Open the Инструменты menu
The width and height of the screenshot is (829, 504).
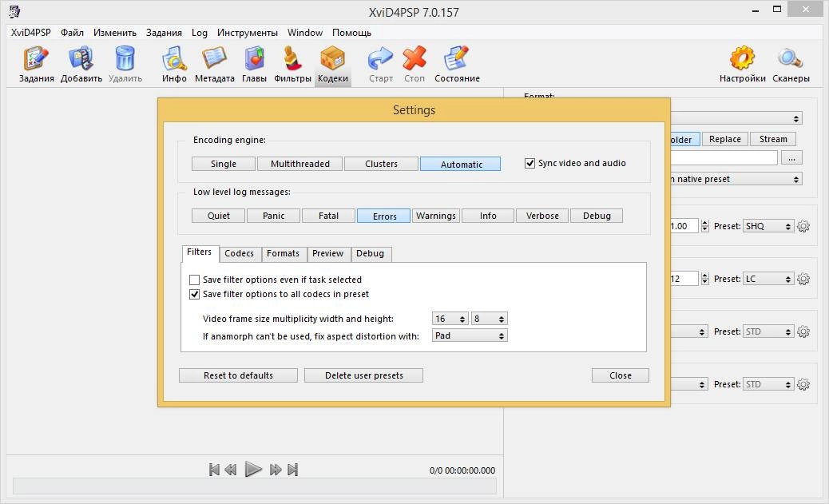(x=248, y=33)
